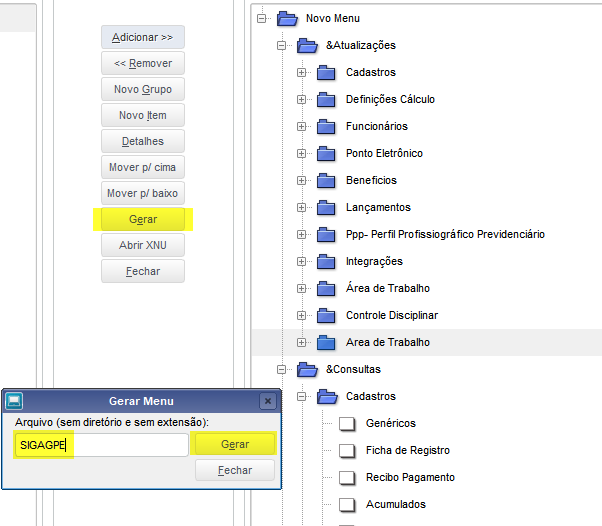602x526 pixels.
Task: Click the folder icon beside Lançamentos
Action: [326, 207]
